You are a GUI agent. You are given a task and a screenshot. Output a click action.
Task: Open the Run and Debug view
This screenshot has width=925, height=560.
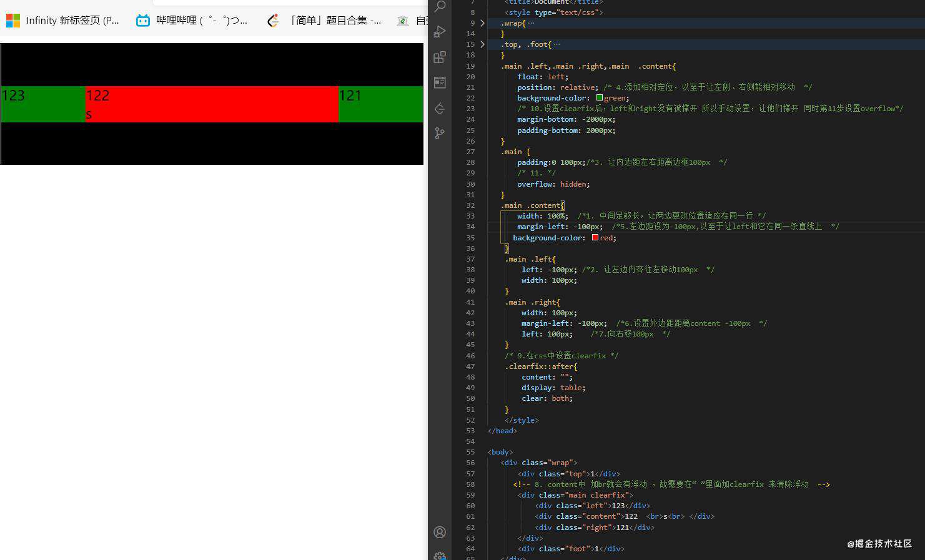point(440,31)
